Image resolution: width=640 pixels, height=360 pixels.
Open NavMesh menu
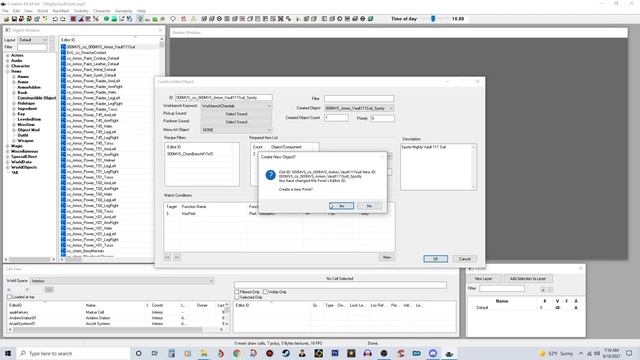[61, 11]
